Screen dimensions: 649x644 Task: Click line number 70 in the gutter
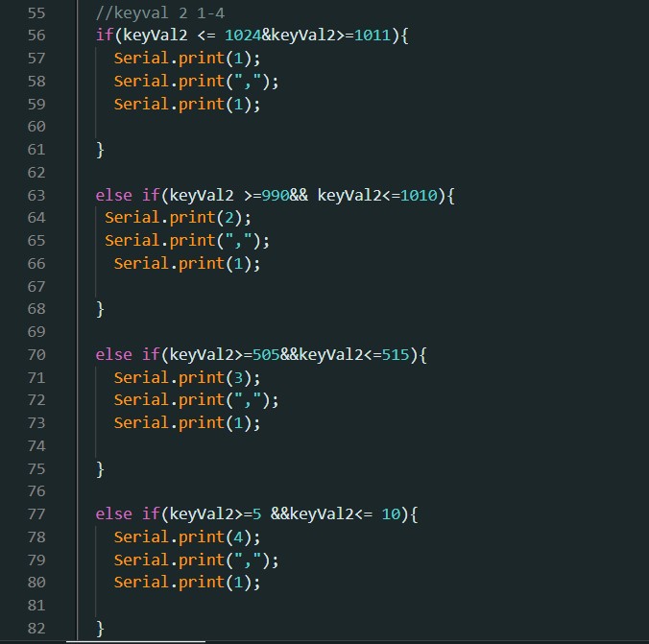(36, 355)
